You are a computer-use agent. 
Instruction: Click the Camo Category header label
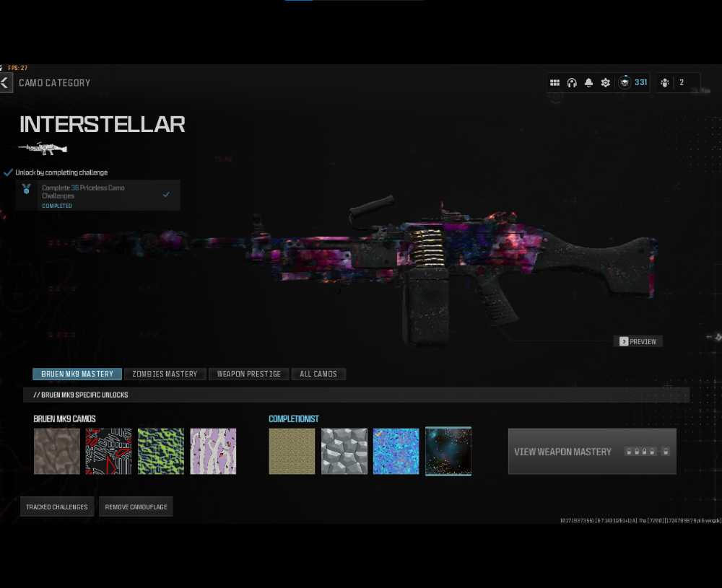[54, 83]
